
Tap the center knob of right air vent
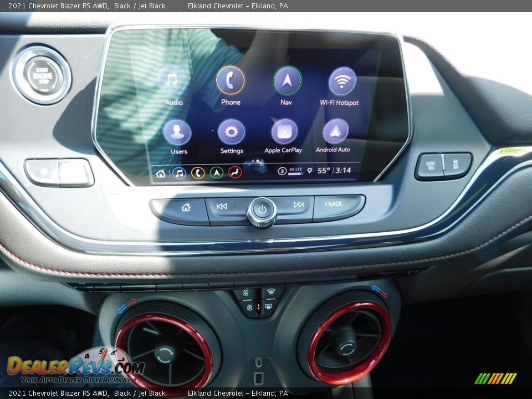(x=345, y=343)
